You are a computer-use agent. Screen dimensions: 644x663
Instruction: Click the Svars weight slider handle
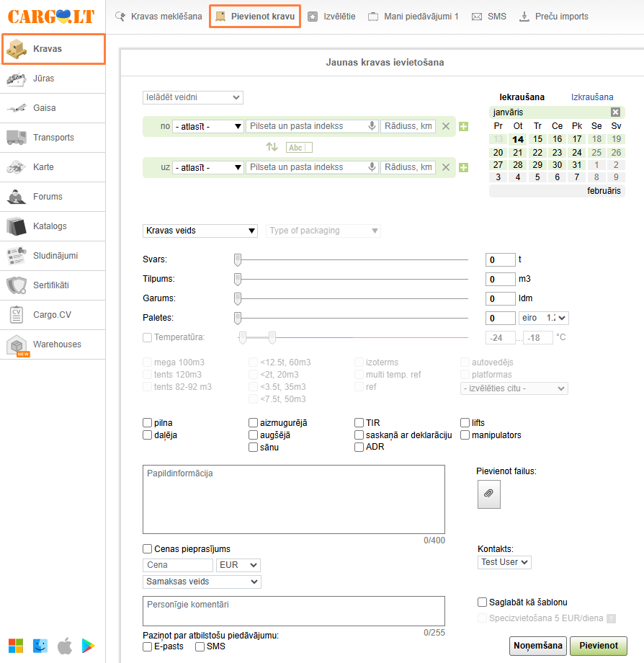pyautogui.click(x=238, y=259)
